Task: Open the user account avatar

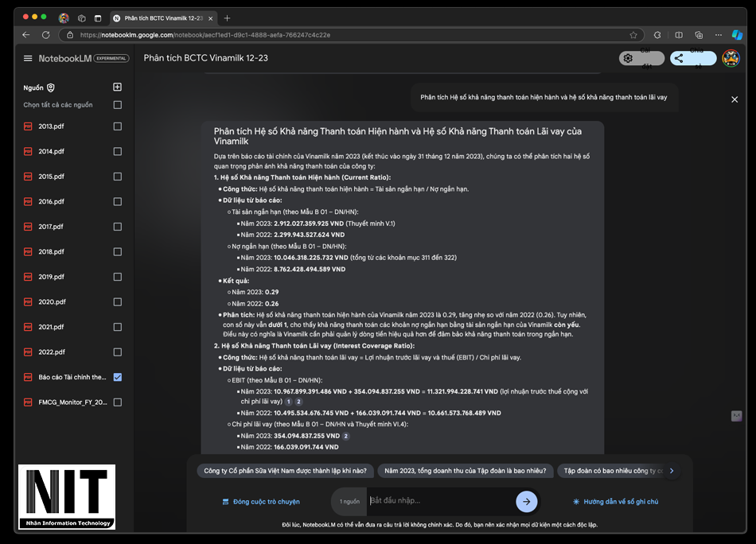Action: (x=731, y=58)
